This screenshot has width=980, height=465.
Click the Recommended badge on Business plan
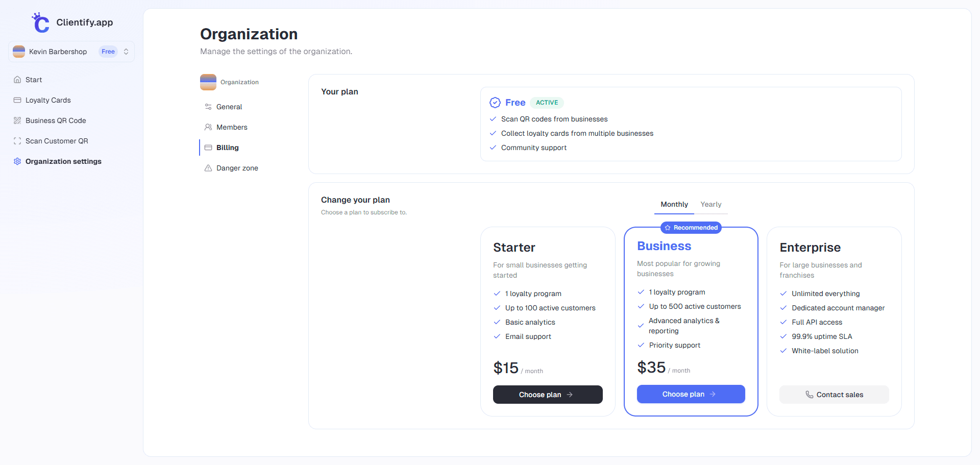691,228
